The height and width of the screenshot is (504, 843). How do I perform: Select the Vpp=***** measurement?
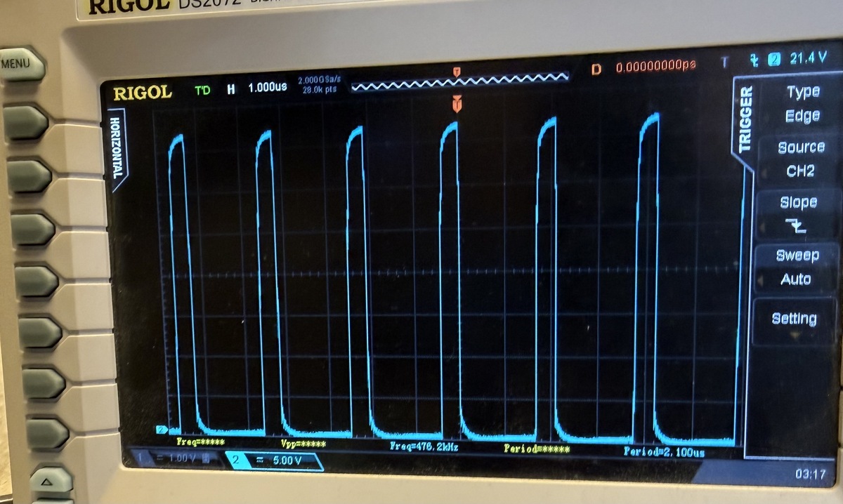point(303,444)
